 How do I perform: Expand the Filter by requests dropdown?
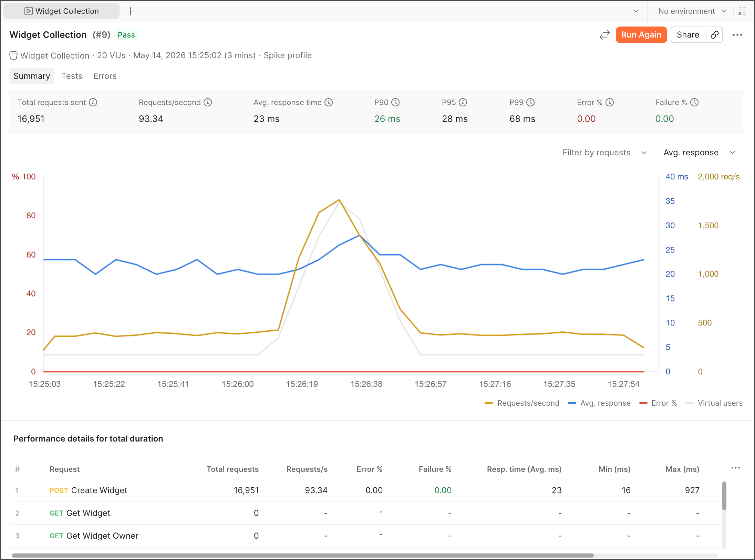pos(604,153)
